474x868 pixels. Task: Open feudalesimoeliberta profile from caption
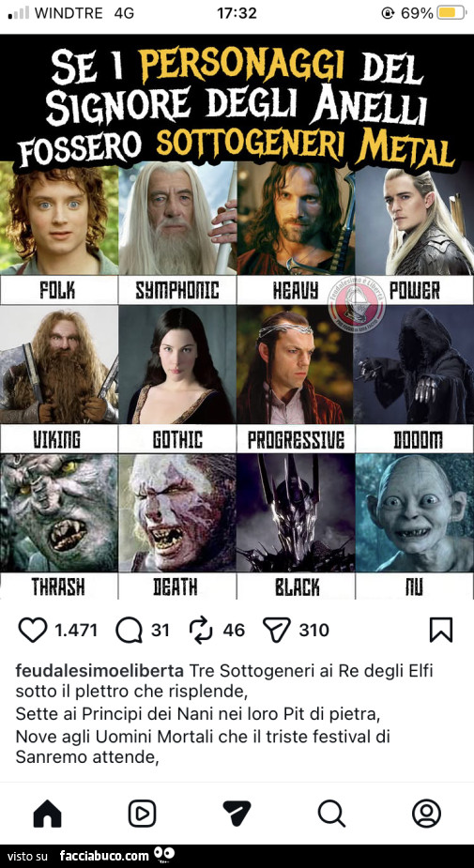(x=99, y=672)
